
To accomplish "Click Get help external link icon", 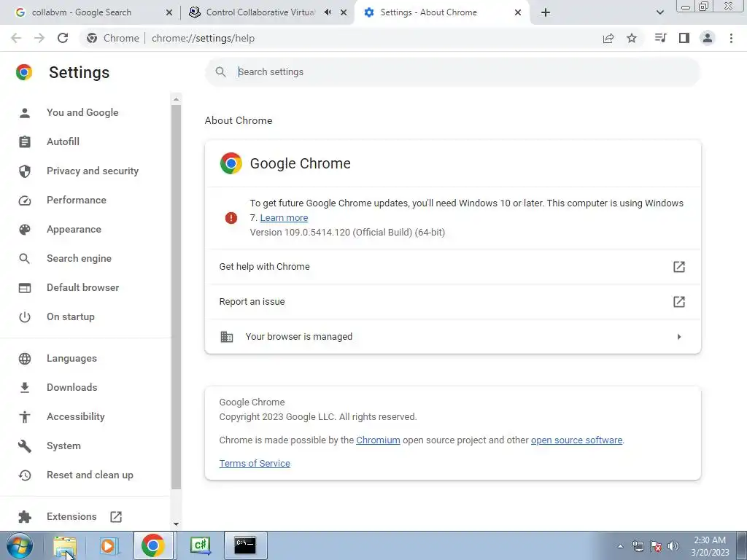I will (679, 267).
